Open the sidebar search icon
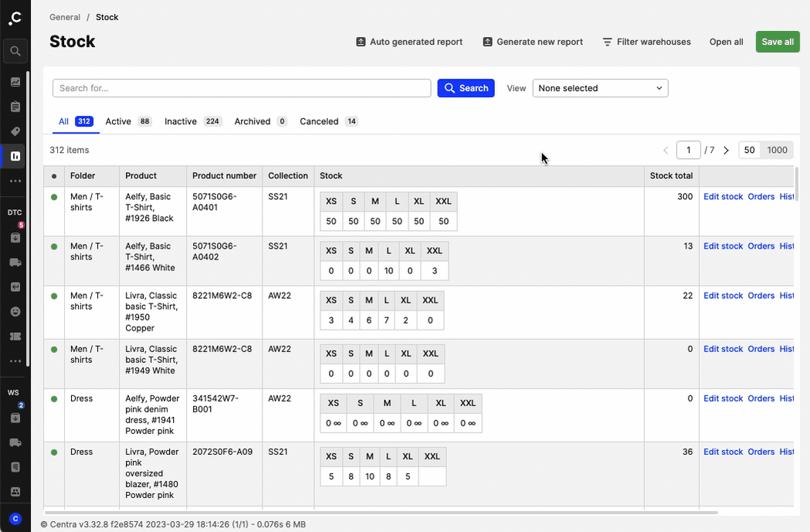 pyautogui.click(x=15, y=52)
